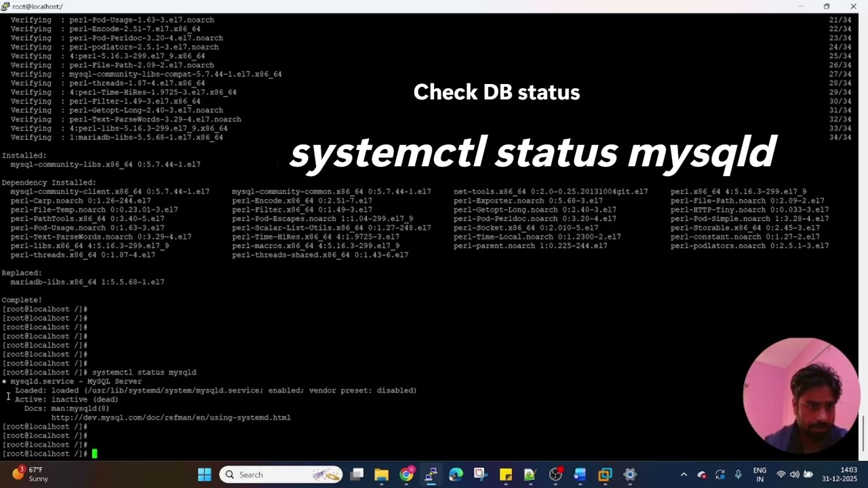The image size is (868, 488).
Task: Open Google Chrome from the taskbar
Action: [x=406, y=474]
